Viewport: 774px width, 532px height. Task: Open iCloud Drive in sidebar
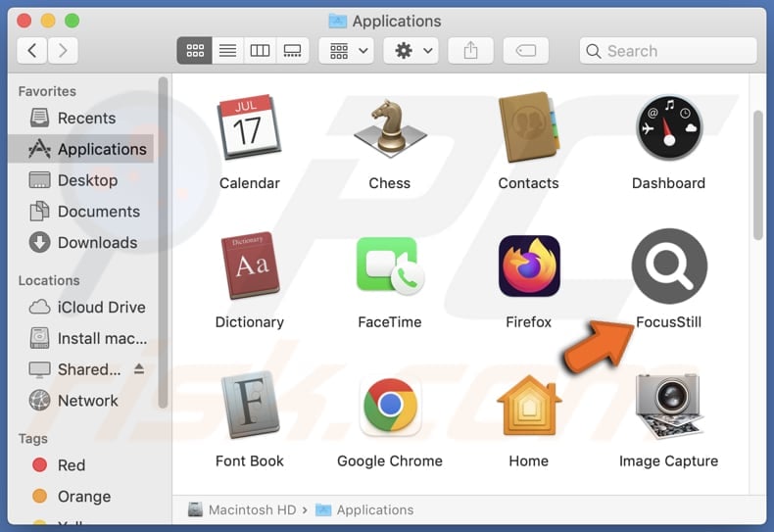[101, 307]
